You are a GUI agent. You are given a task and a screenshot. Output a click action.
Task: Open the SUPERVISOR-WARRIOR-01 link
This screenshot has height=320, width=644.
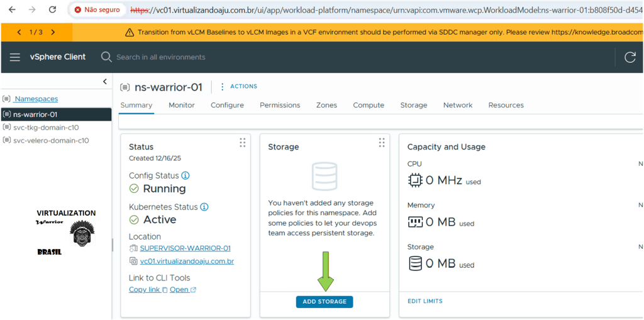(185, 248)
